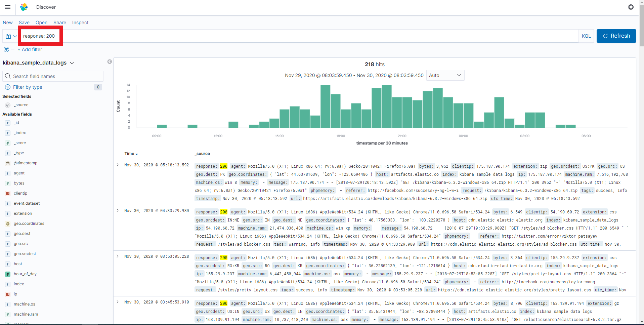Click the search magnifier in field names box
The width and height of the screenshot is (644, 325).
point(7,76)
